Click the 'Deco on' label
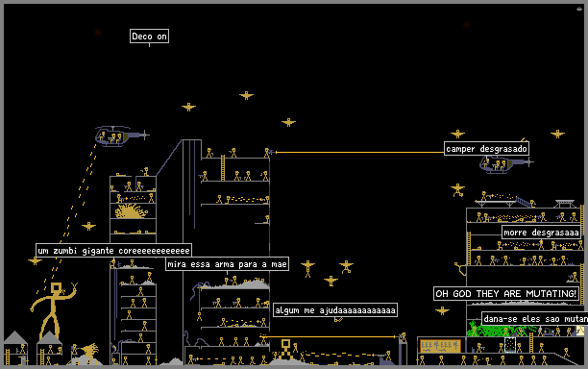This screenshot has height=369, width=588. coord(149,37)
